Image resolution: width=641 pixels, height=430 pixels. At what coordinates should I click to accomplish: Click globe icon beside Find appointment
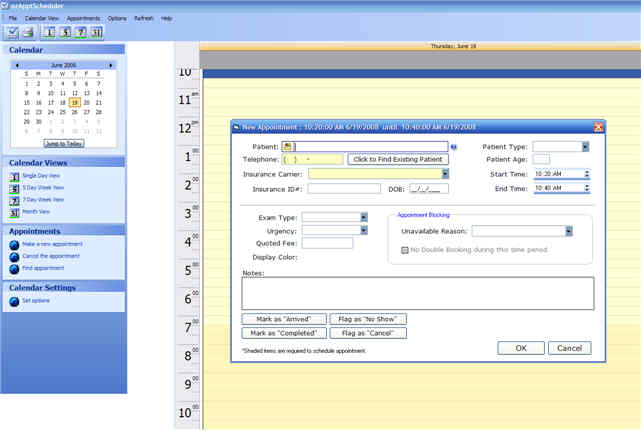click(14, 269)
